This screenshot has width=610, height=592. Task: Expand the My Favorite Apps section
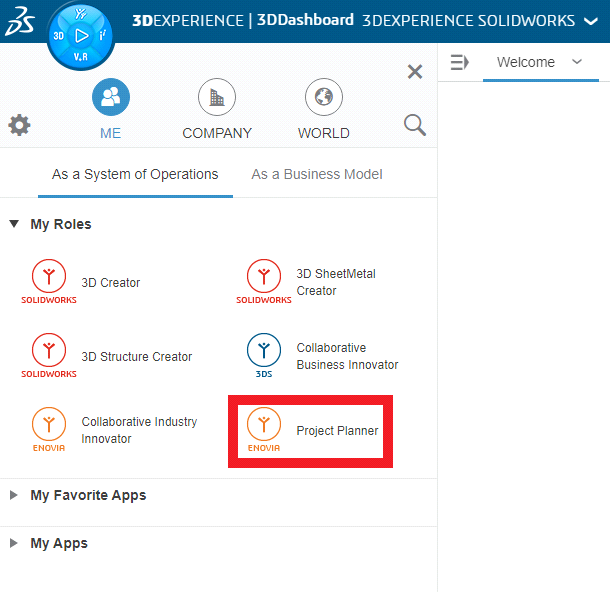[x=14, y=495]
